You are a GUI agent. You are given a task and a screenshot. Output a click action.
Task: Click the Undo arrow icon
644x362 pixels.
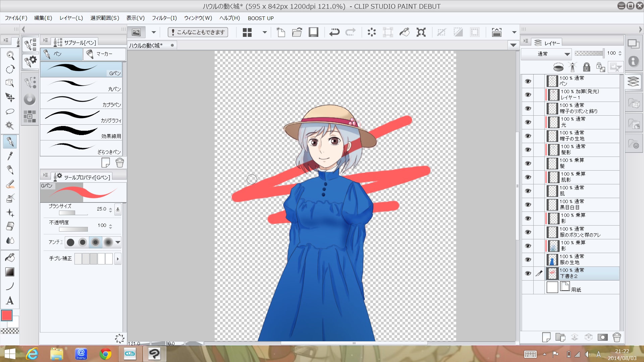(334, 32)
